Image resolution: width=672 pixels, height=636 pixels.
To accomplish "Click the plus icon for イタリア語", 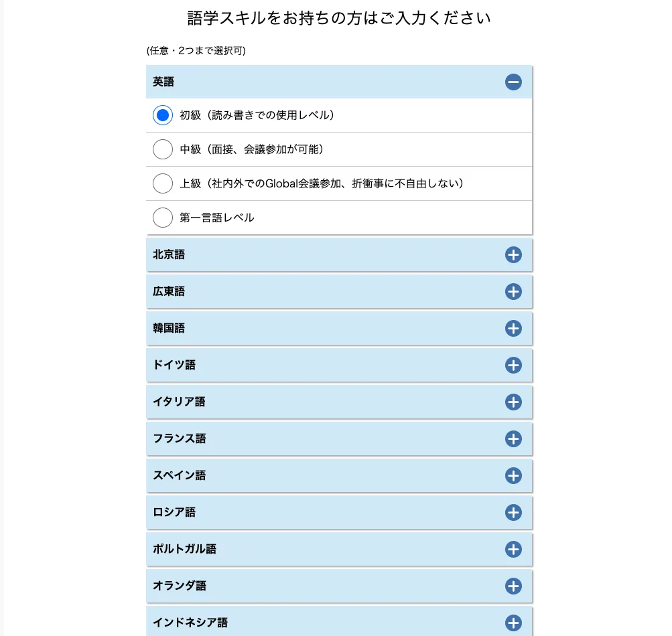I will [513, 402].
